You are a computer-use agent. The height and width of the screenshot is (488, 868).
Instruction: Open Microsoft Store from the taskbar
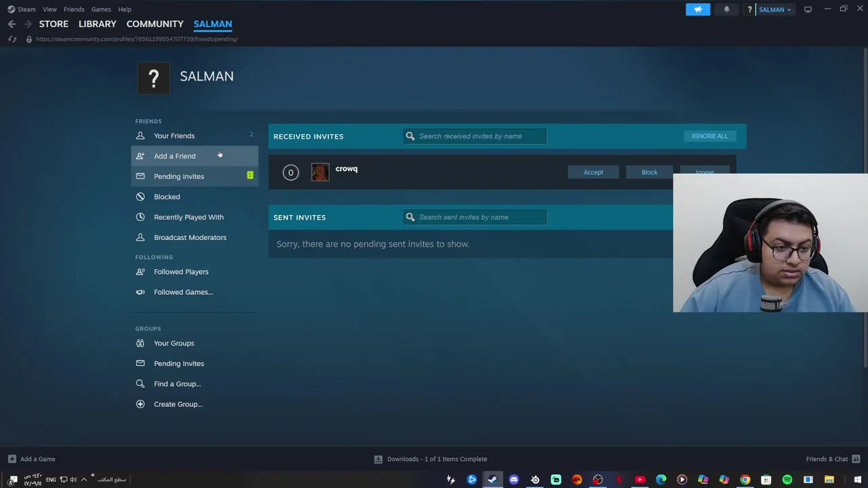click(766, 480)
